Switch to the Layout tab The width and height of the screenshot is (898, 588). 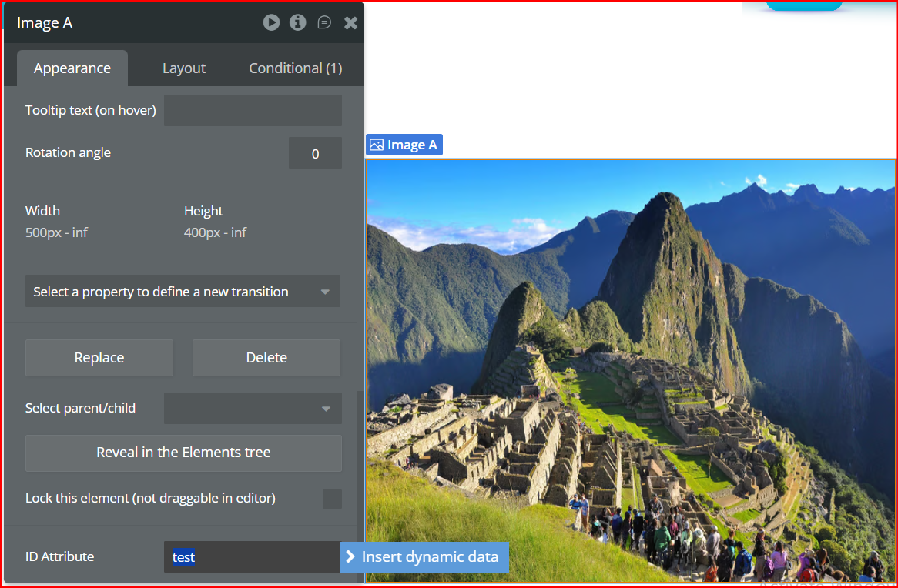tap(184, 68)
